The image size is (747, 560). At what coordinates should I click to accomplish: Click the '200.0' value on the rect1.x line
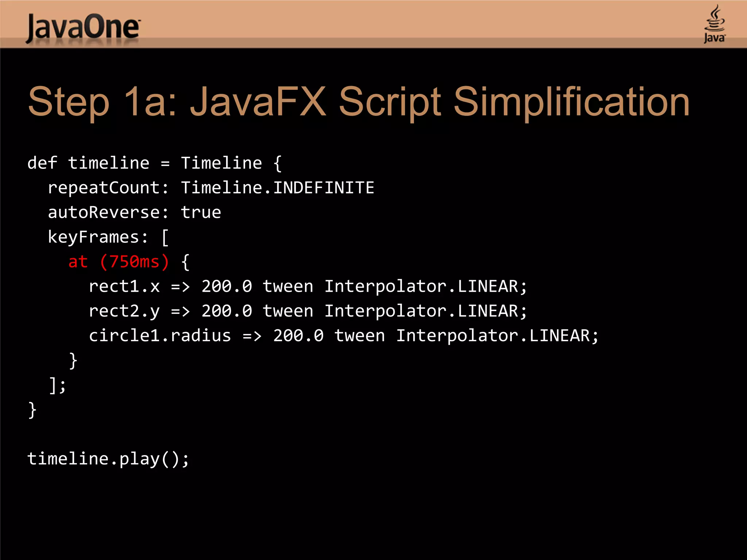[227, 287]
